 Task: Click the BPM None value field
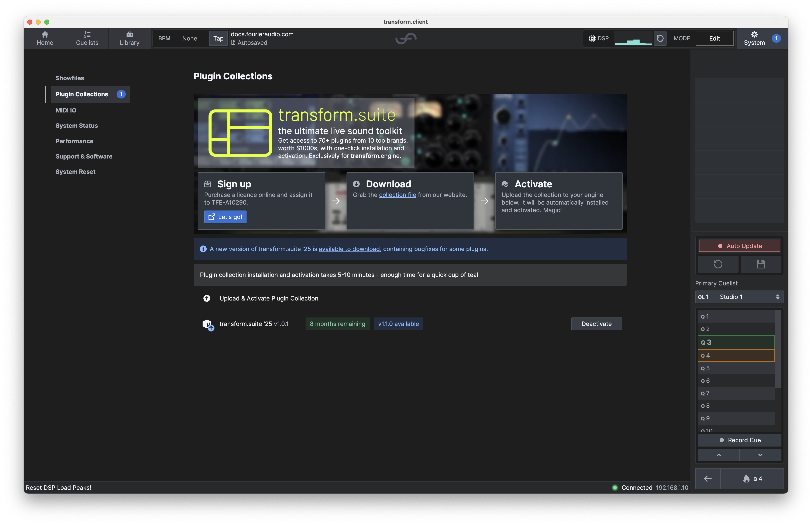[190, 38]
